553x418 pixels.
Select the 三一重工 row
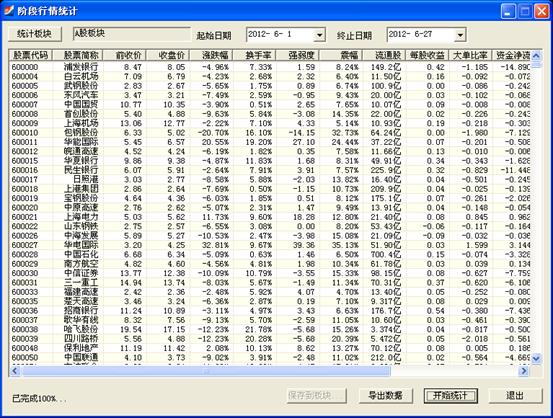point(270,283)
